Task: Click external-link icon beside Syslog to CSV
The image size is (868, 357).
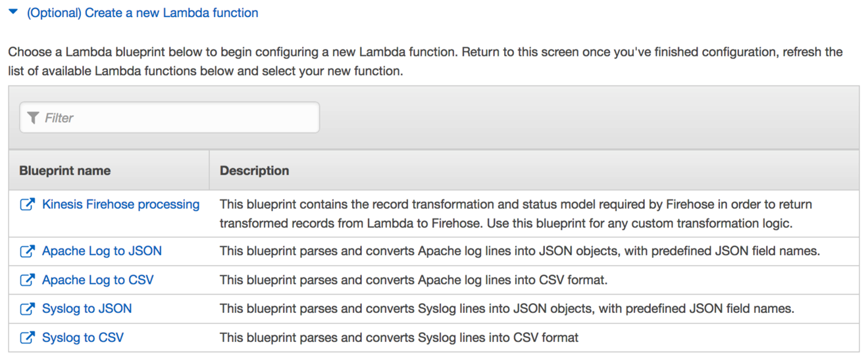Action: click(x=27, y=338)
